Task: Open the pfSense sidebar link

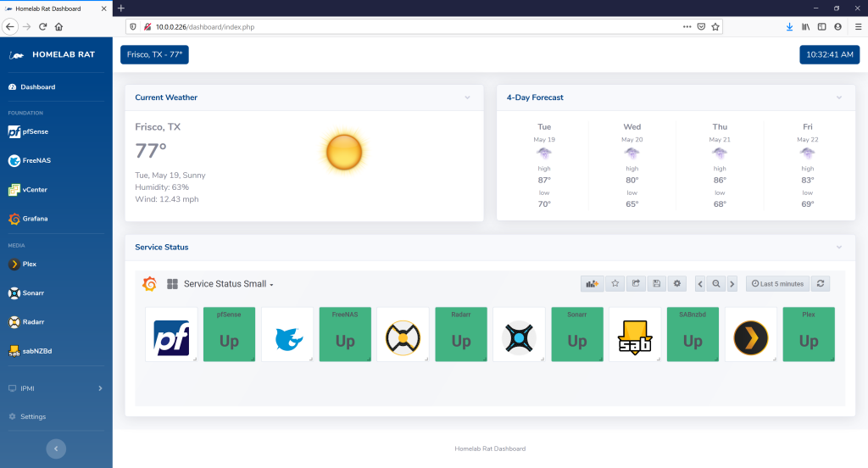Action: (x=28, y=131)
